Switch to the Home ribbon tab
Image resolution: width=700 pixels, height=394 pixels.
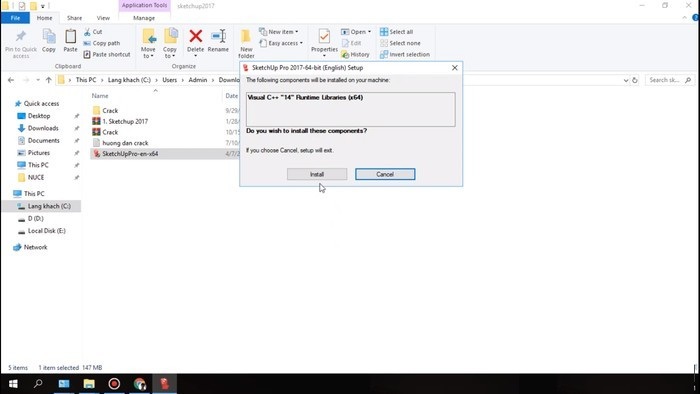pos(44,18)
